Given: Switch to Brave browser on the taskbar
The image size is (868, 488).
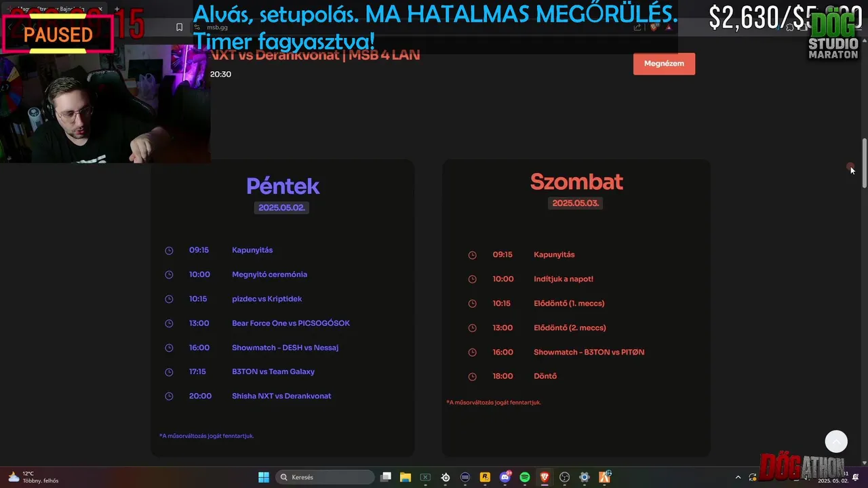Looking at the screenshot, I should coord(545,477).
